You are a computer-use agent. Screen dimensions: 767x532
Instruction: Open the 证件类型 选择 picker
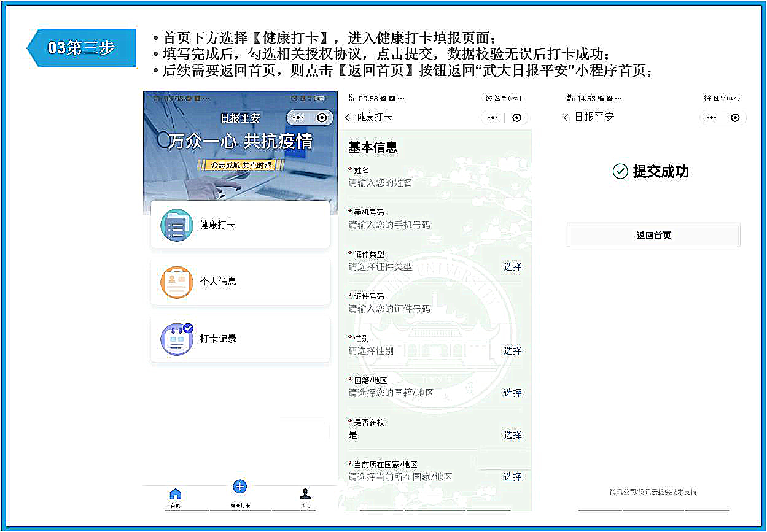[x=512, y=267]
